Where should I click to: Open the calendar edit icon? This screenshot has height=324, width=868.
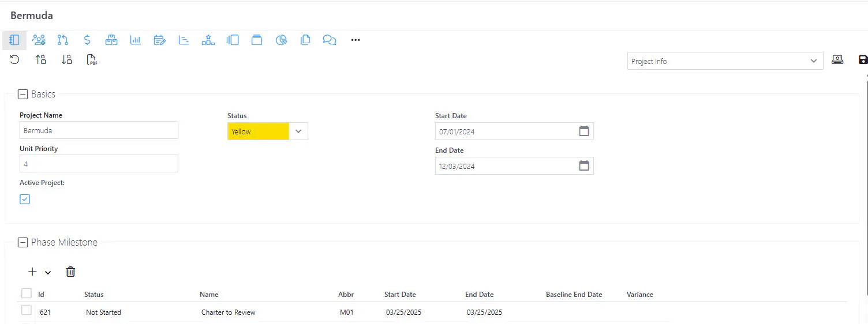pos(160,40)
